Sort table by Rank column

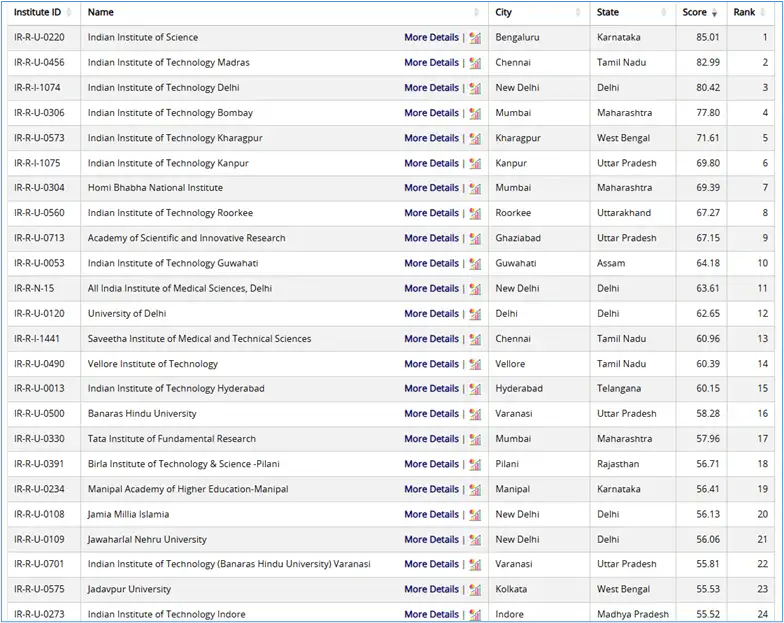(x=762, y=12)
